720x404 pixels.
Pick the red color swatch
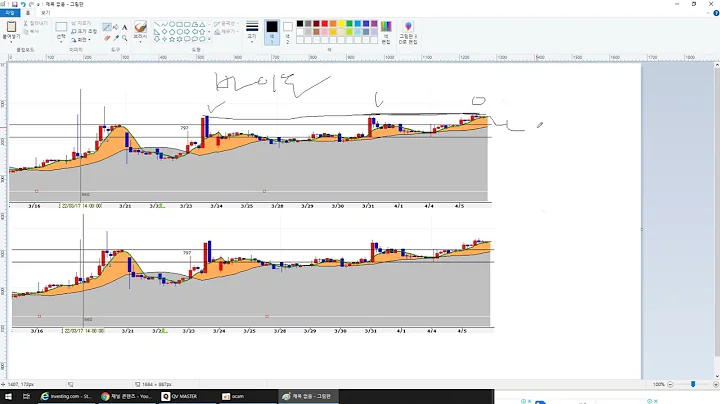[x=325, y=23]
